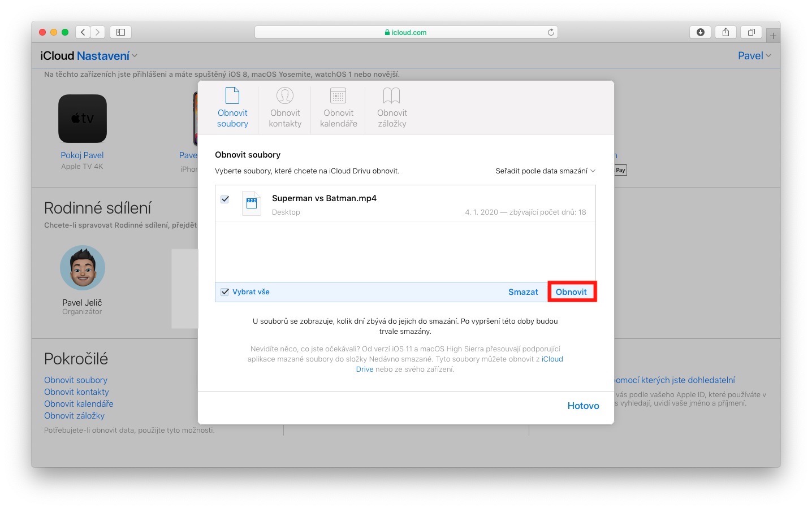This screenshot has width=812, height=509.
Task: Toggle the Vybrat vše checkbox
Action: [225, 292]
